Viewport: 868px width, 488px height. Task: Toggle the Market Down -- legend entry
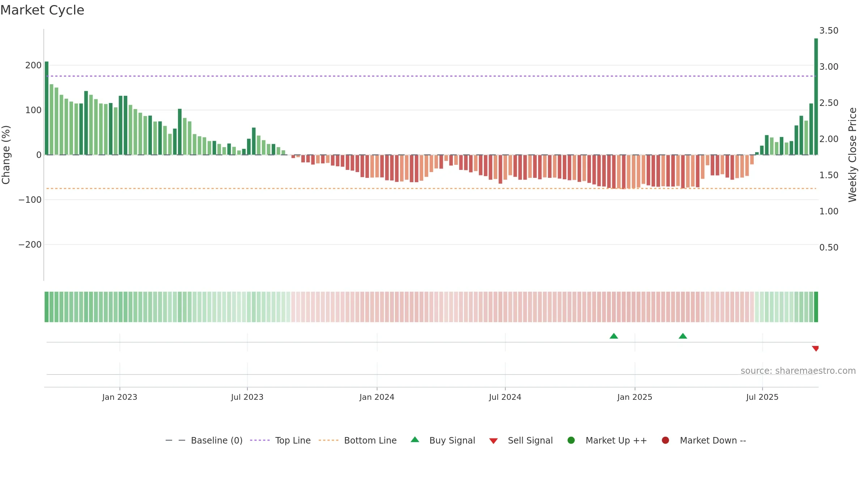tap(704, 440)
